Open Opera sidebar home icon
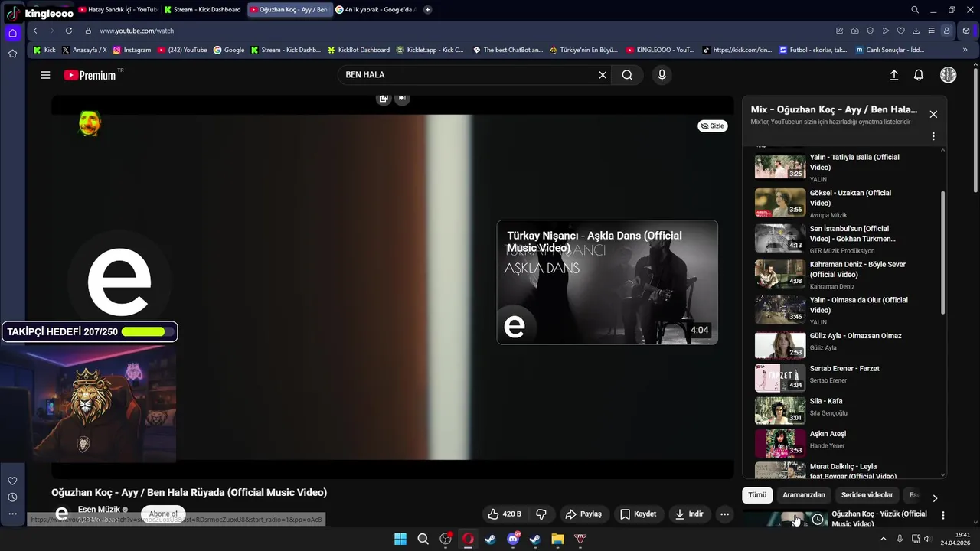The width and height of the screenshot is (980, 551). [x=12, y=33]
